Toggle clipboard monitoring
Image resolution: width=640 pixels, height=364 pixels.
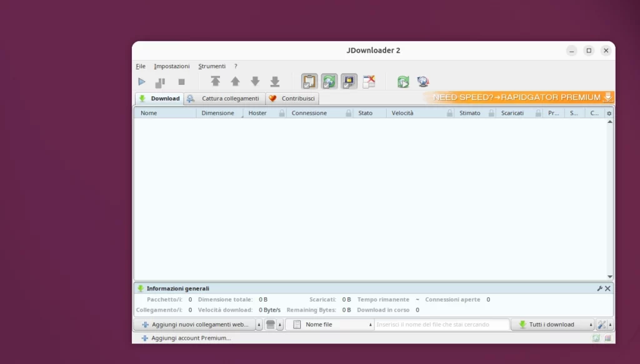(x=309, y=81)
